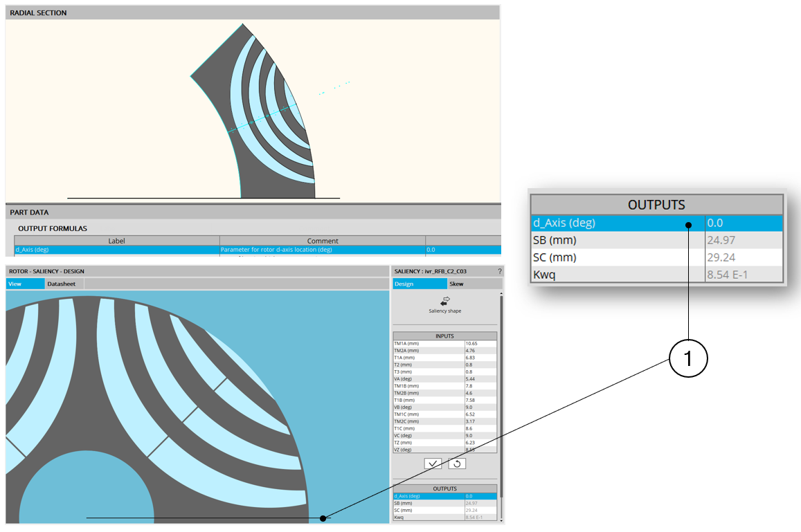The width and height of the screenshot is (801, 532).
Task: Open the Datasheet tab
Action: [61, 284]
